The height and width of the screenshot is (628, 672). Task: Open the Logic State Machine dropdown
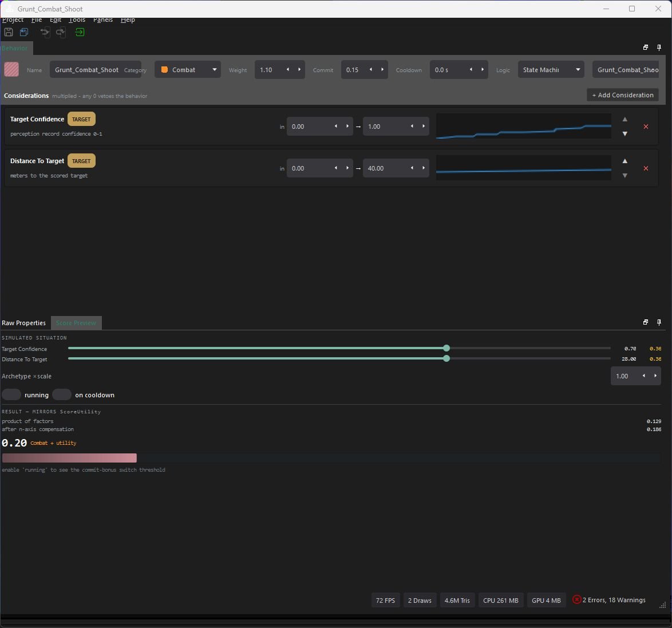(x=551, y=69)
